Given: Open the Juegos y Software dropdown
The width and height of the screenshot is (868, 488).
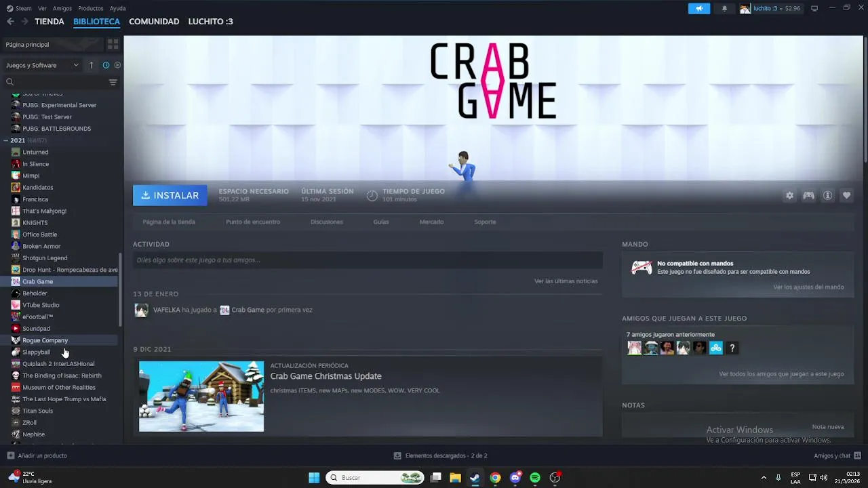Looking at the screenshot, I should pyautogui.click(x=43, y=65).
